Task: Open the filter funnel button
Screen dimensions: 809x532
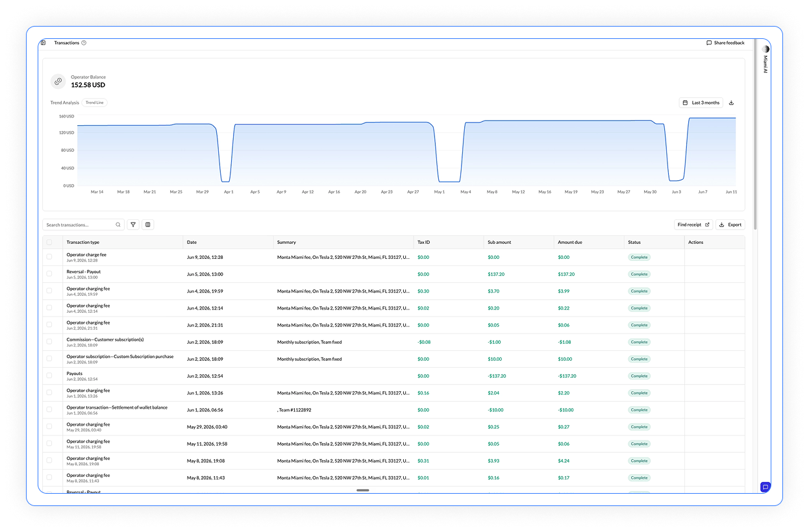Action: (x=133, y=224)
